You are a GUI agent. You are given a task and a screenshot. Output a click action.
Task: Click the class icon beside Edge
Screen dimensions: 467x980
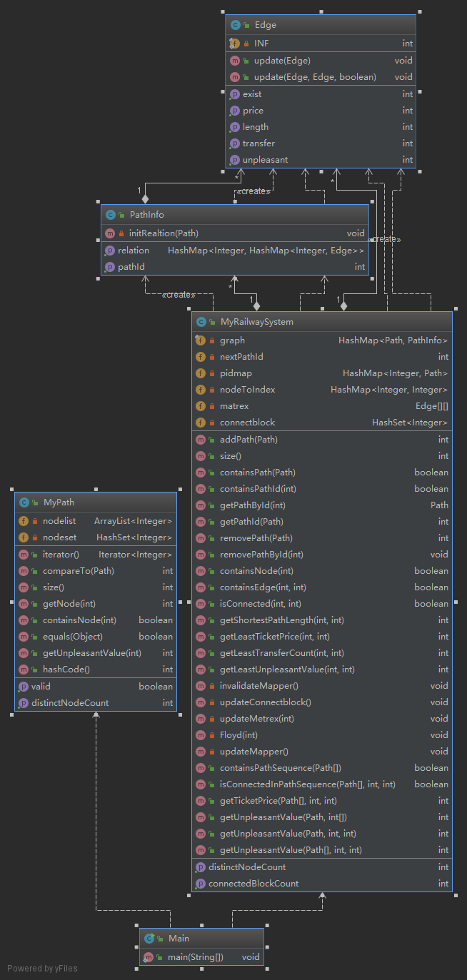[x=235, y=25]
